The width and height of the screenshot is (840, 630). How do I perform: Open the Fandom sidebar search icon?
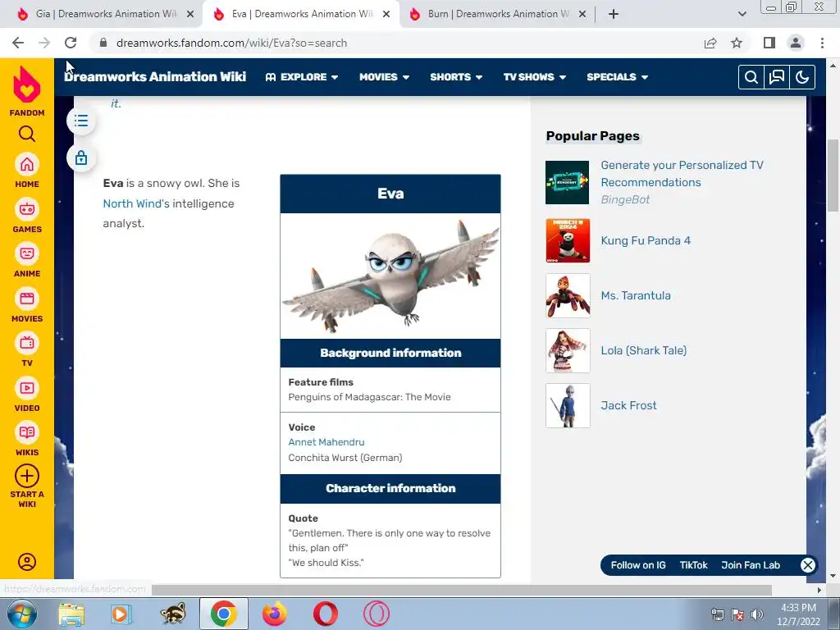(27, 134)
